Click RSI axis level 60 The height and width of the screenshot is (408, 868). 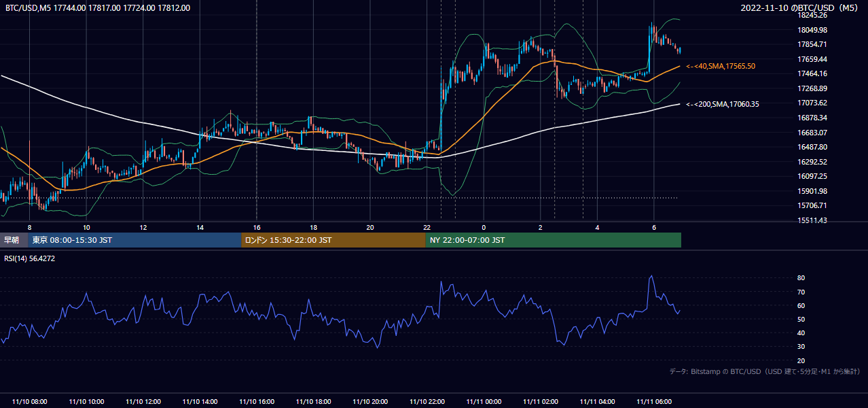[801, 305]
